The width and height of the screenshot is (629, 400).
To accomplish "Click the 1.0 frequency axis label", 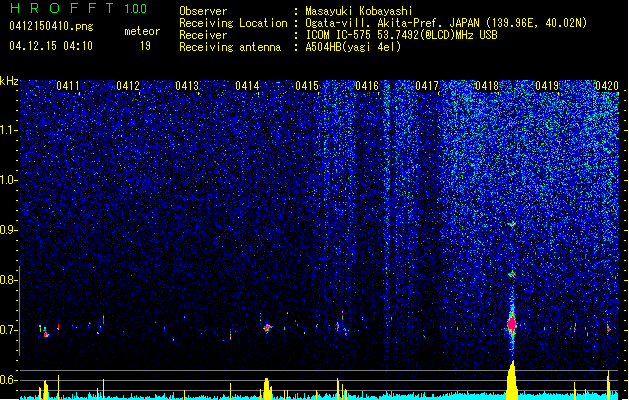I will click(9, 180).
